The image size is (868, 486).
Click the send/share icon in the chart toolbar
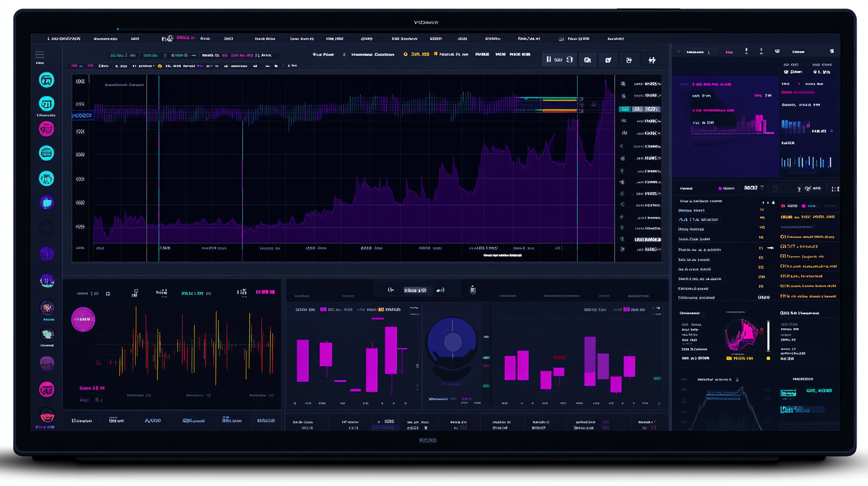608,60
